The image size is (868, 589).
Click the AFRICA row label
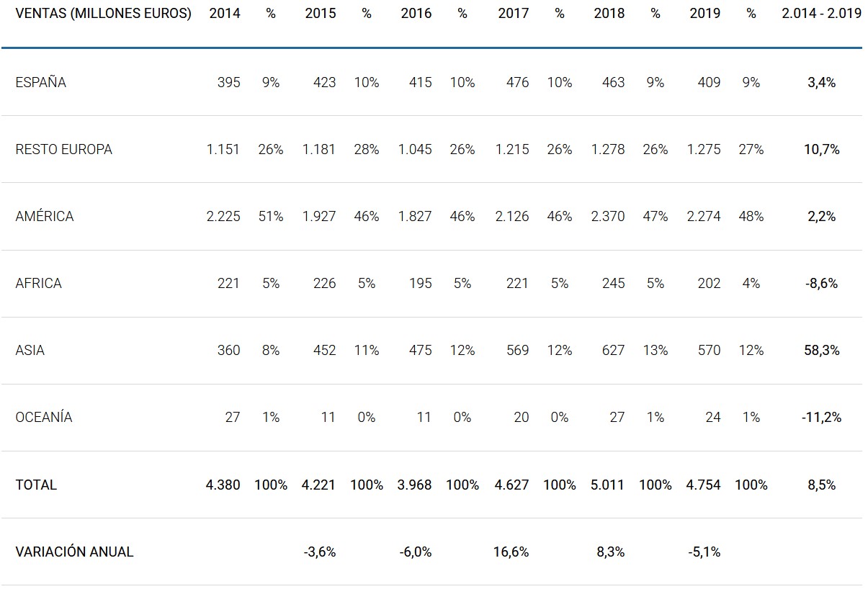click(39, 283)
